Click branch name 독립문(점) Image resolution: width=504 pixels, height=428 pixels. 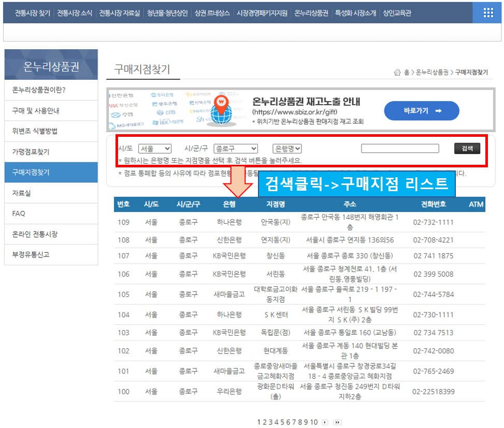click(276, 333)
